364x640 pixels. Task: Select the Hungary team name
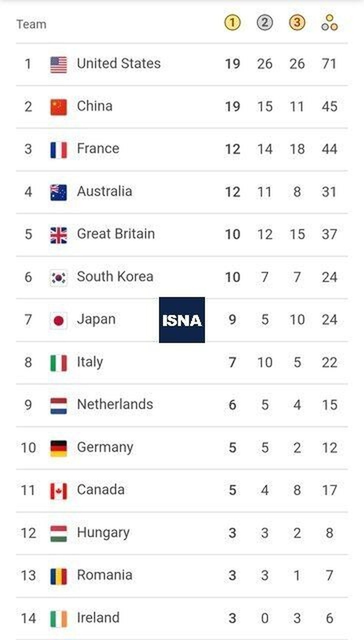[x=103, y=533]
